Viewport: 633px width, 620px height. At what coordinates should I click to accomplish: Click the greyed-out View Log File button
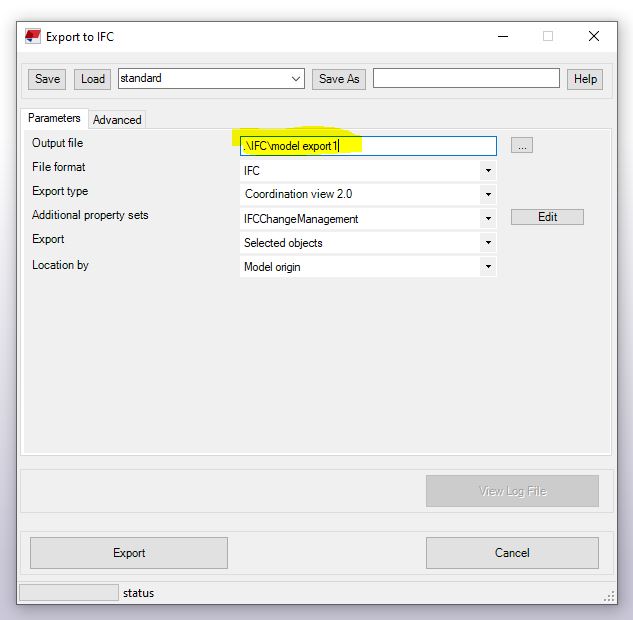tap(512, 491)
